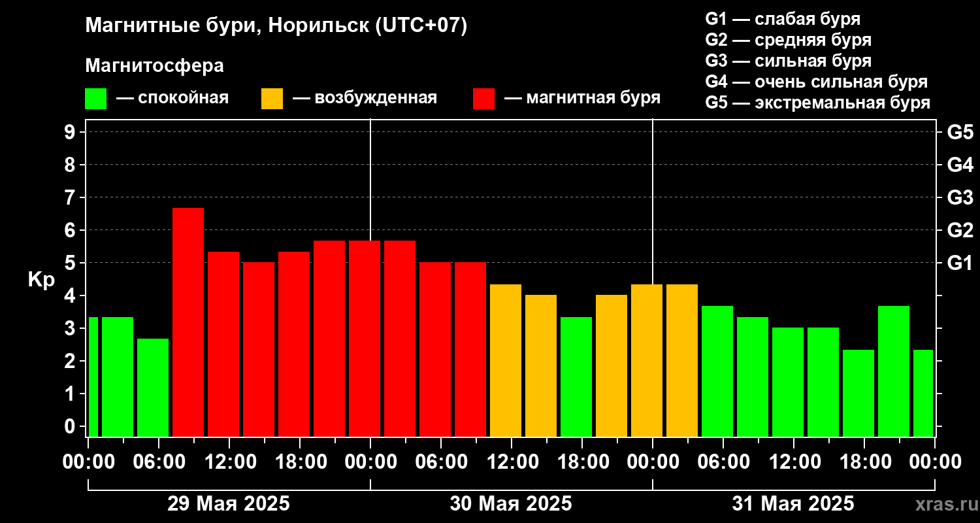Screen dimensions: 980x523
Task: Click the '06:00' time label for 29 May
Action: (159, 462)
